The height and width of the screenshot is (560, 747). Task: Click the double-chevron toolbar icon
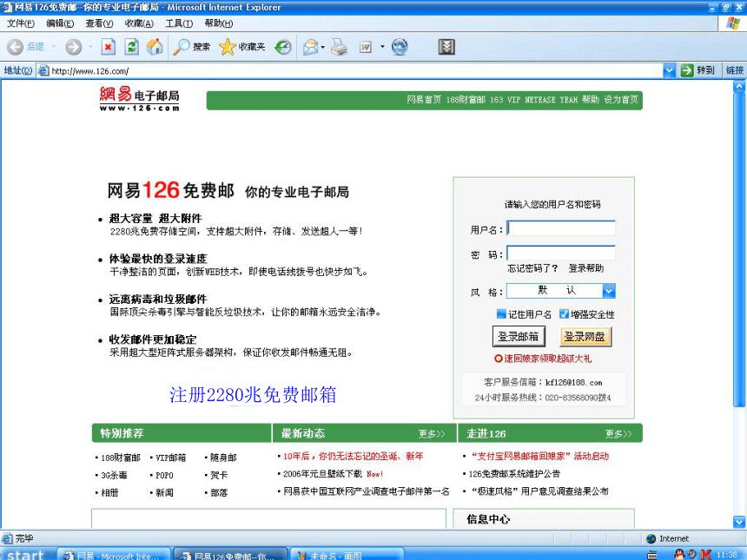click(x=446, y=47)
